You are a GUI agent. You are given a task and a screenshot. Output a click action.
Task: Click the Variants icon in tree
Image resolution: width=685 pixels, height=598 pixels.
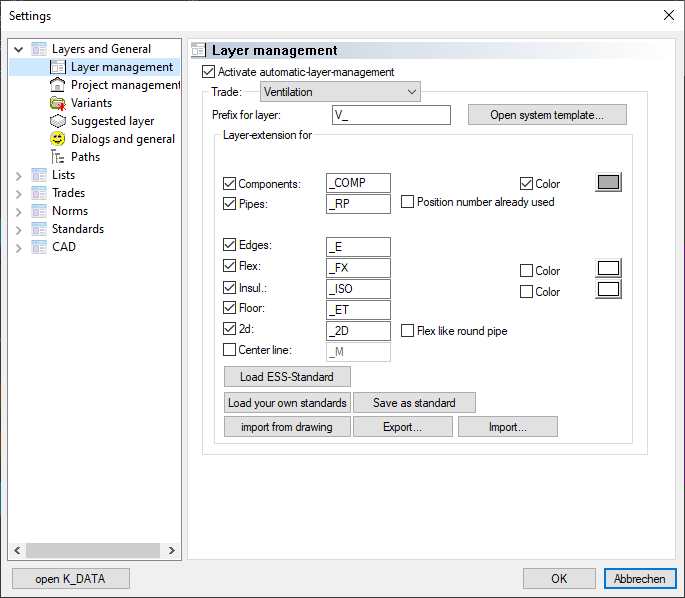(58, 103)
